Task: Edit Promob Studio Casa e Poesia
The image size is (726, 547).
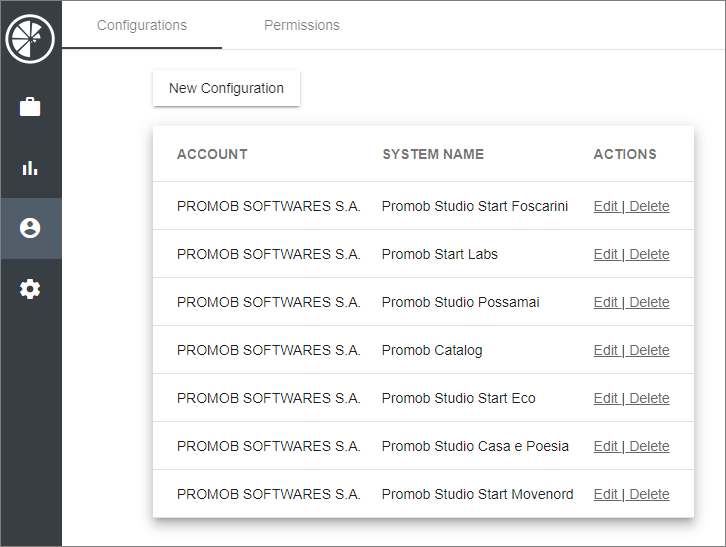Action: coord(606,446)
